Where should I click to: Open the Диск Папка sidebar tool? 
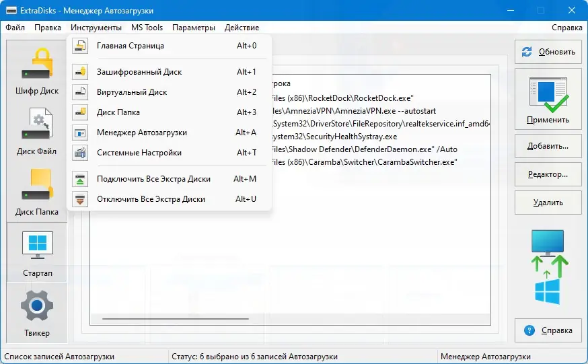[x=37, y=192]
